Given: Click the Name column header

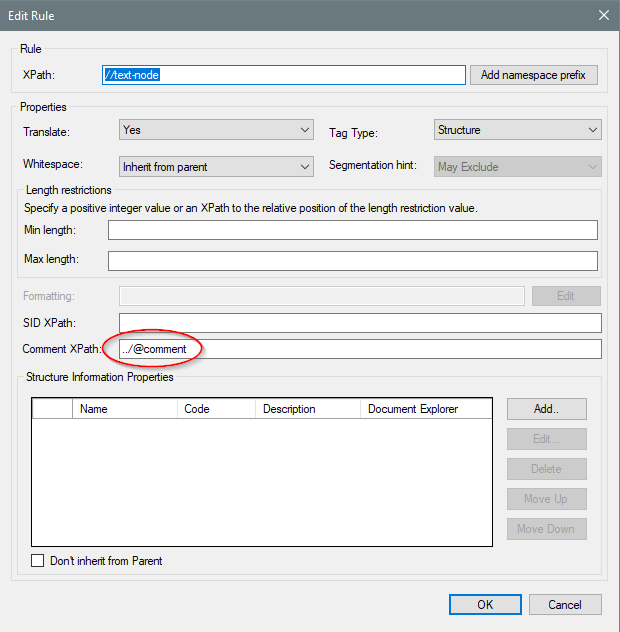Looking at the screenshot, I should pyautogui.click(x=125, y=409).
